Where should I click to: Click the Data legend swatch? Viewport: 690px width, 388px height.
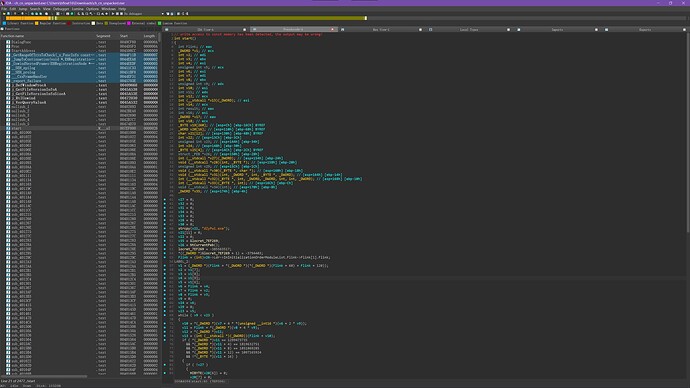(93, 23)
